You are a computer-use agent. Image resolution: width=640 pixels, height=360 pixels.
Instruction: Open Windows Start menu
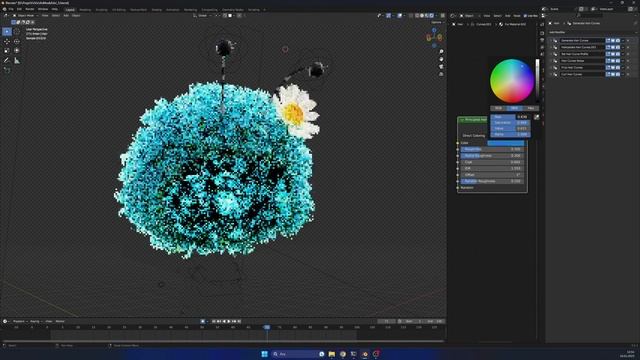coord(264,354)
